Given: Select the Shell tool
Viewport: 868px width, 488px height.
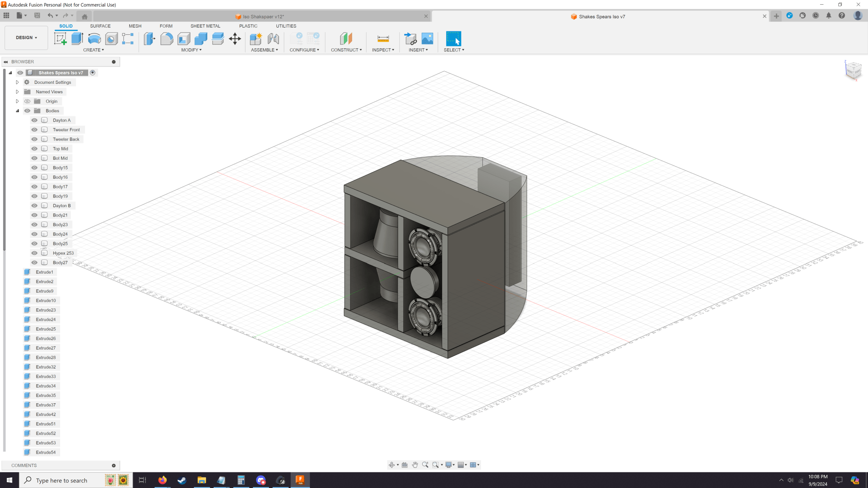Looking at the screenshot, I should [184, 39].
